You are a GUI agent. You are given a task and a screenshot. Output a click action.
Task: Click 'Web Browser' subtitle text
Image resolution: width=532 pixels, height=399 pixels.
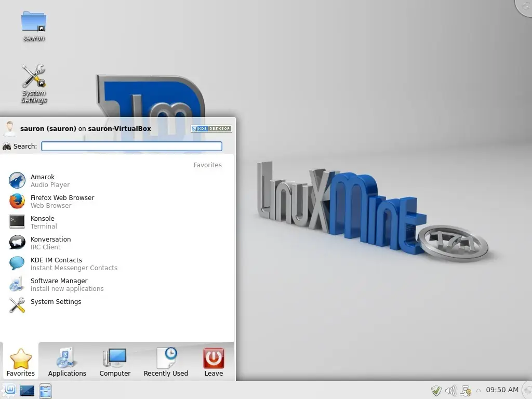pyautogui.click(x=51, y=206)
